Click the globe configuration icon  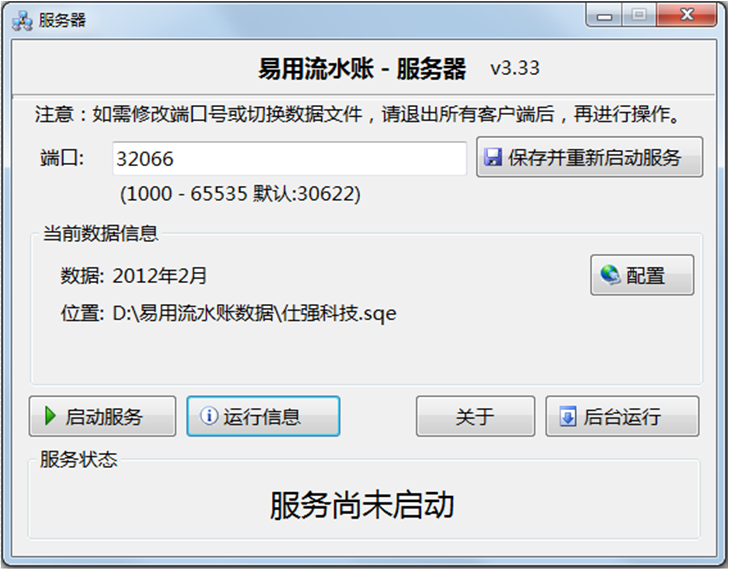click(x=610, y=275)
